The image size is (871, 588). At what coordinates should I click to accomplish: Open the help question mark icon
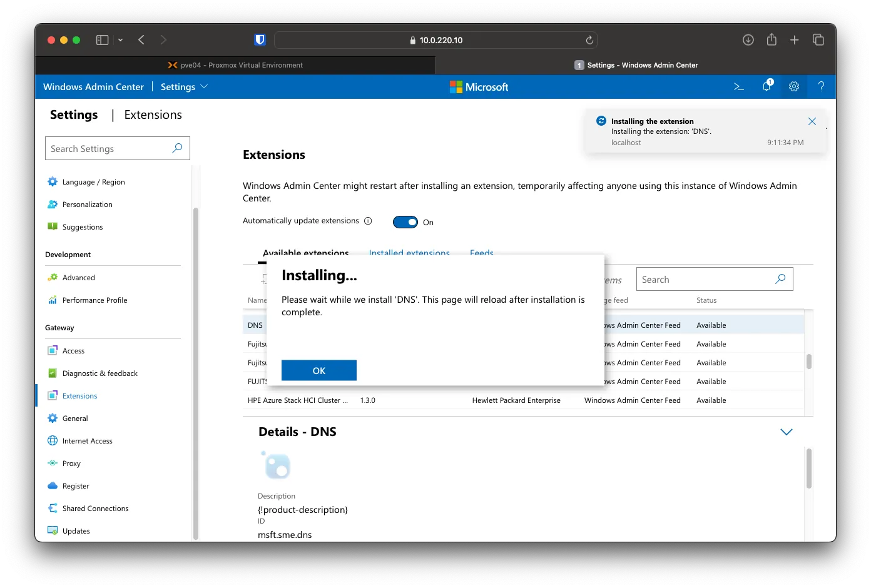pyautogui.click(x=822, y=87)
